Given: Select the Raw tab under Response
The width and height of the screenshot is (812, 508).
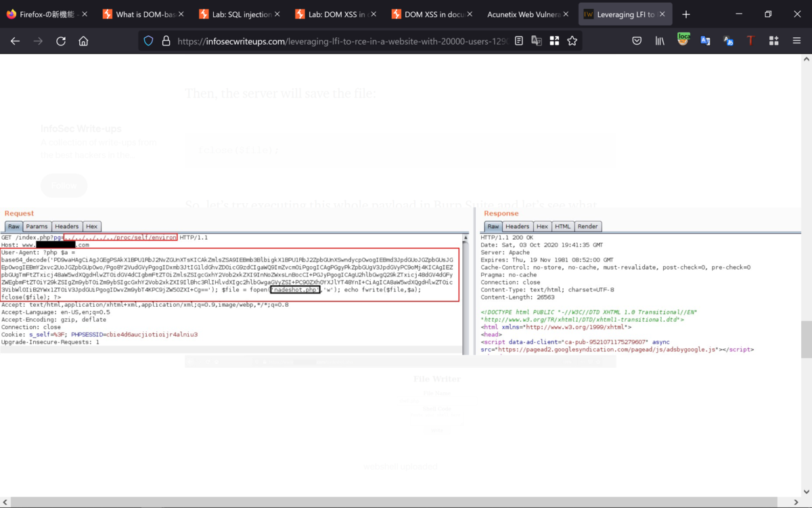Looking at the screenshot, I should point(493,226).
